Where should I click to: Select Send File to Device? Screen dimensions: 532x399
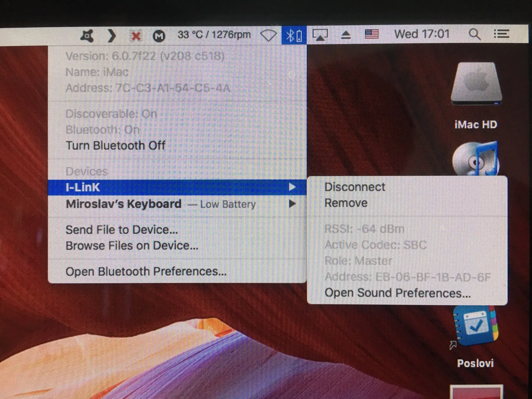(x=122, y=230)
